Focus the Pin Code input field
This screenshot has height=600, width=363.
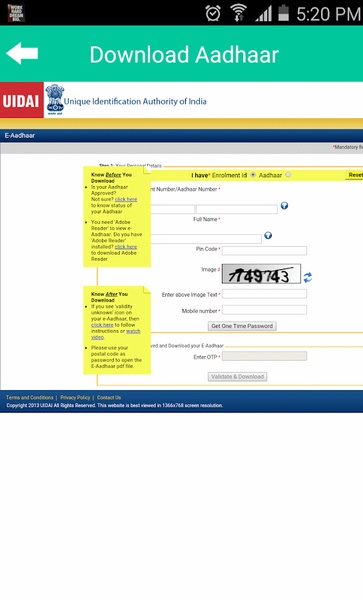(x=264, y=251)
